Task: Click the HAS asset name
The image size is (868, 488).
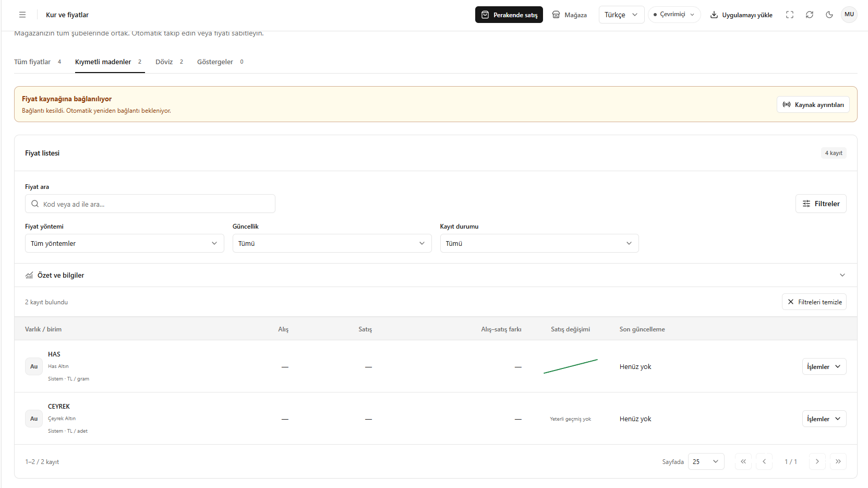Action: tap(54, 354)
